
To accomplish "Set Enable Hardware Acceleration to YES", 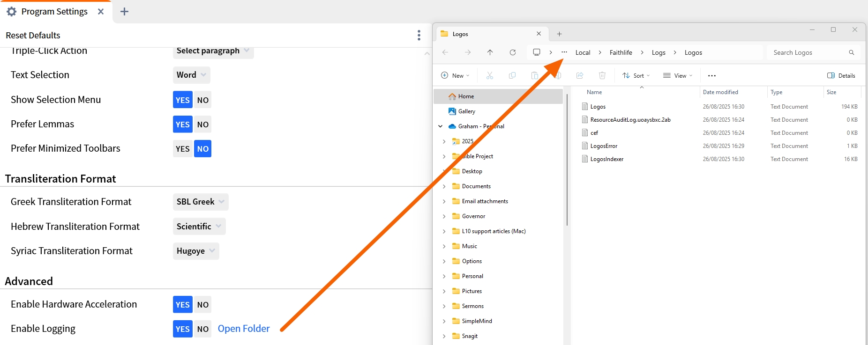I will click(x=183, y=304).
